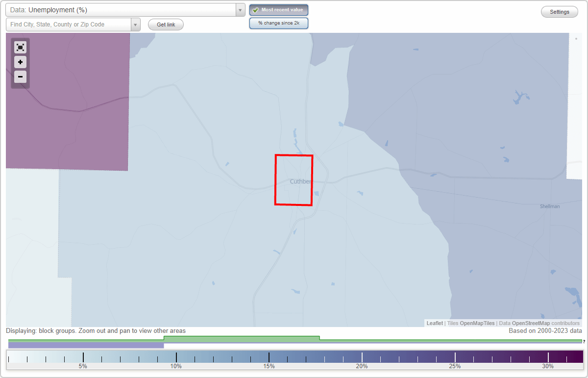
Task: Open the Leaflet attribution link
Action: [x=435, y=323]
